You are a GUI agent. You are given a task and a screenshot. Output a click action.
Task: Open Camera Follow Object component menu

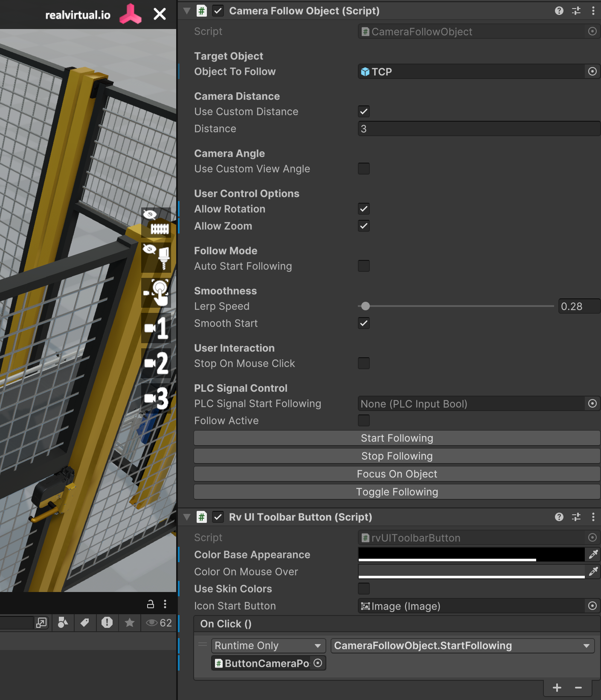point(593,11)
